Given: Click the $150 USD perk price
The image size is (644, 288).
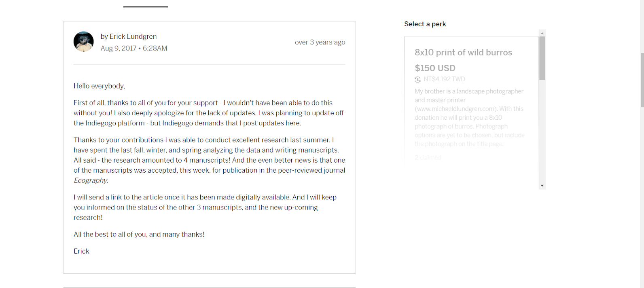Looking at the screenshot, I should 435,68.
